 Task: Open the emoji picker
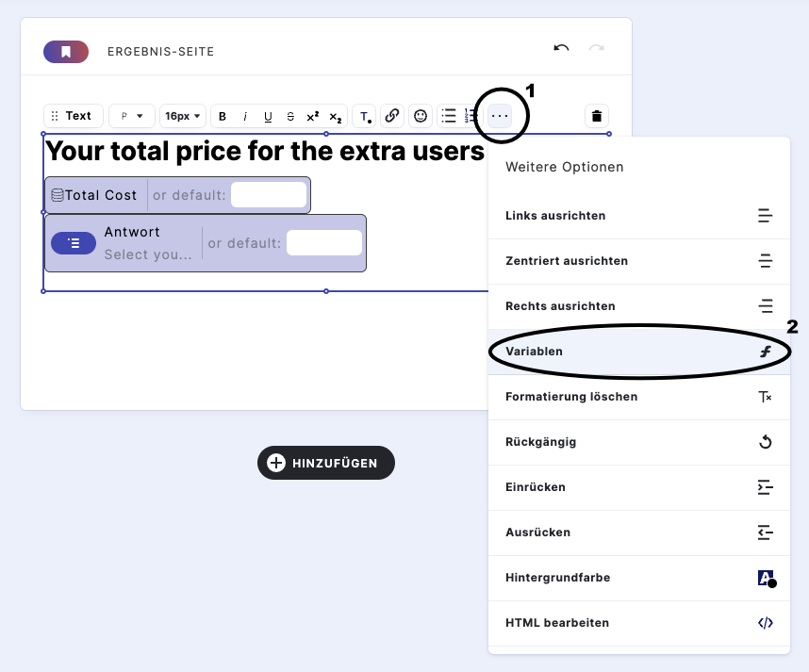click(420, 116)
